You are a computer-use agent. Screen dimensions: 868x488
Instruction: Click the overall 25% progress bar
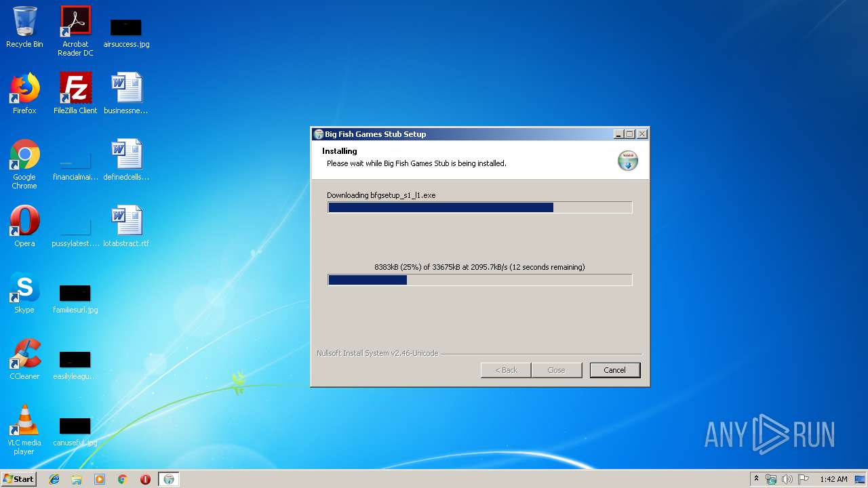point(480,280)
